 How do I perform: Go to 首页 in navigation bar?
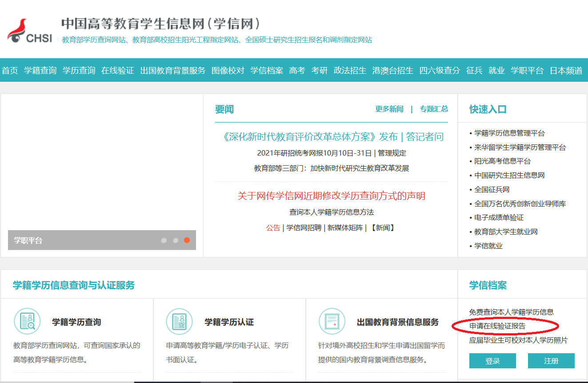(10, 70)
